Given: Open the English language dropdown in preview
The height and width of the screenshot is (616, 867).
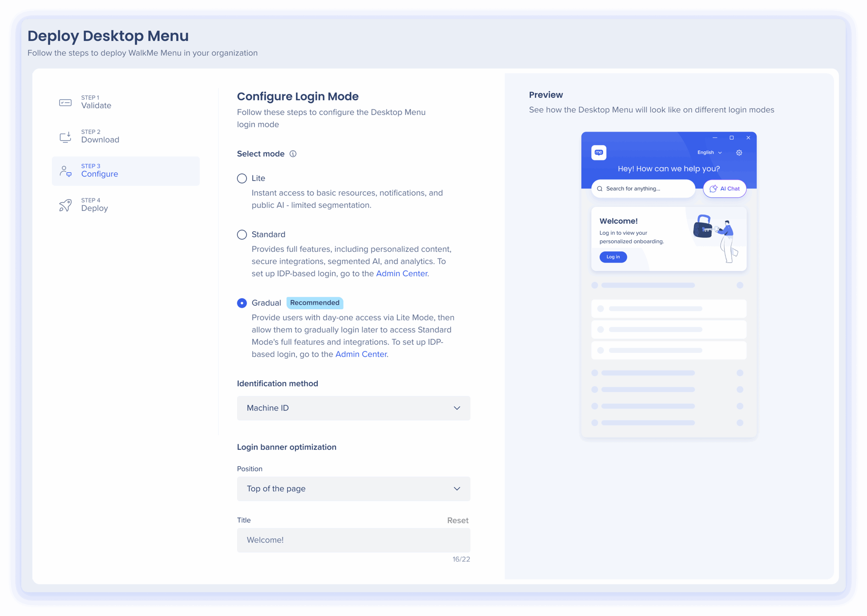Looking at the screenshot, I should tap(709, 152).
